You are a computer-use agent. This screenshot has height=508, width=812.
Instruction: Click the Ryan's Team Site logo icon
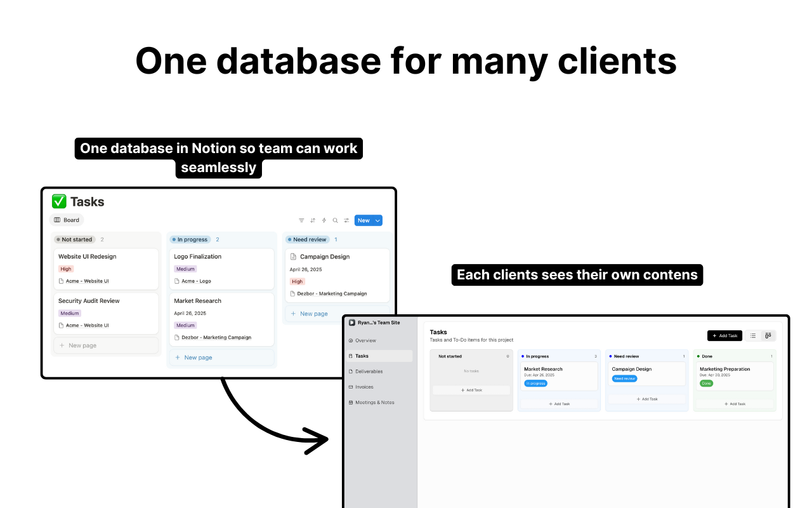tap(352, 322)
